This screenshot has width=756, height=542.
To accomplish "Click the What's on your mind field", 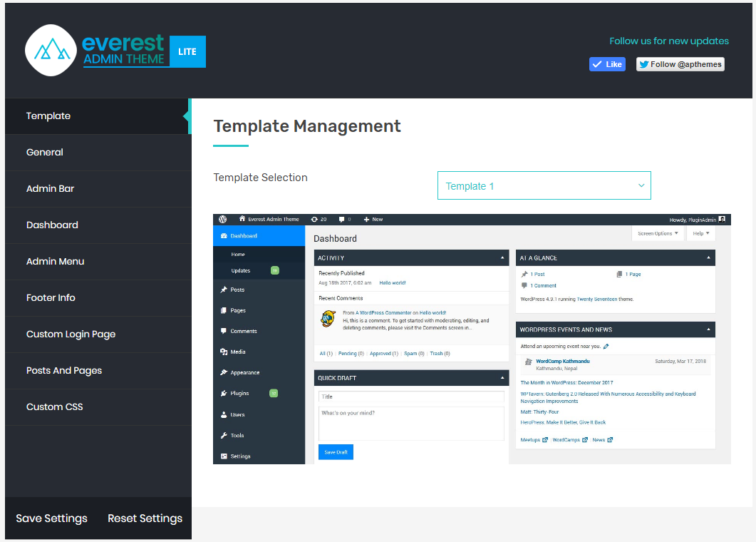I will (x=411, y=424).
